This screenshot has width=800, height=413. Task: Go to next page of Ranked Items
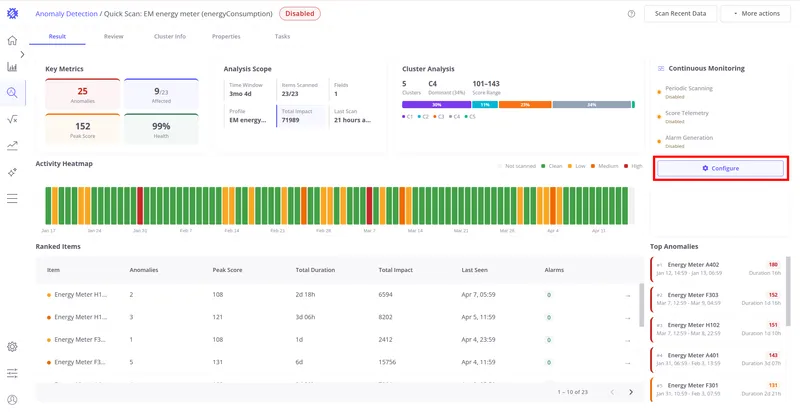click(x=631, y=392)
